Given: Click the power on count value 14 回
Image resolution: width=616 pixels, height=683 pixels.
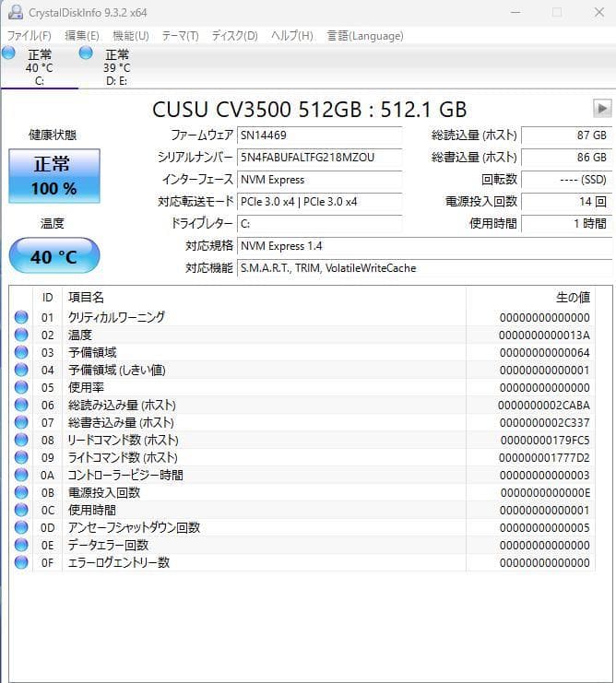Looking at the screenshot, I should click(566, 202).
